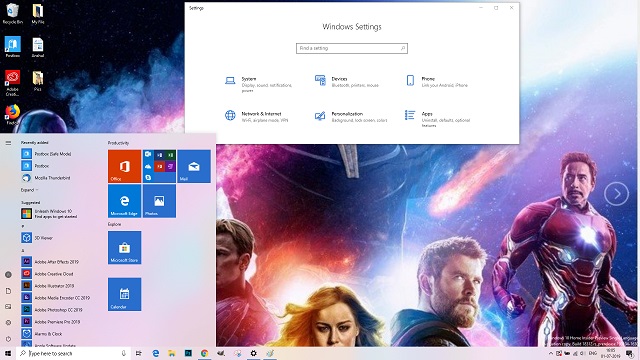640x360 pixels.
Task: Select the Postbox desktop shortcut
Action: 13,47
